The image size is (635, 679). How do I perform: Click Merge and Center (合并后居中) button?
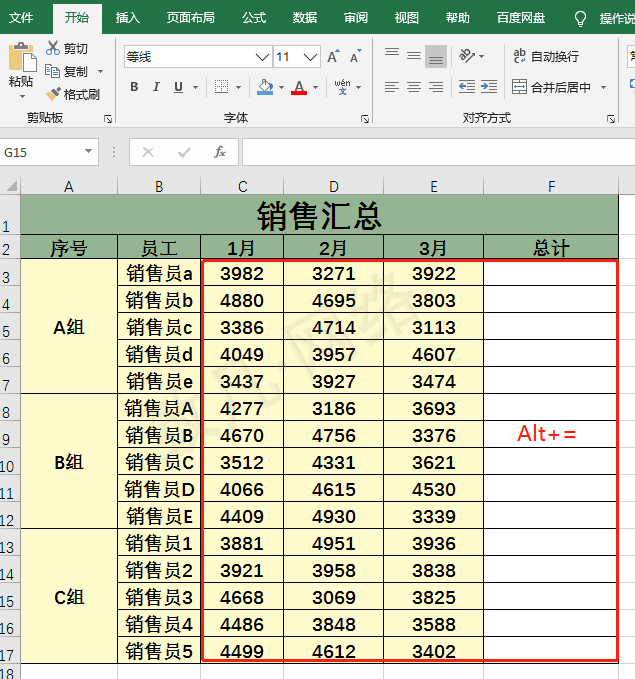click(x=551, y=87)
